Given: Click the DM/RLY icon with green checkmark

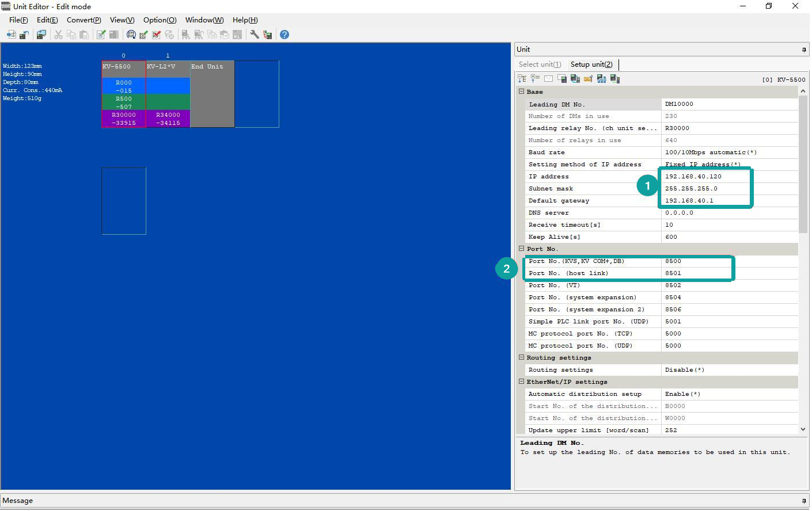Looking at the screenshot, I should (x=143, y=35).
